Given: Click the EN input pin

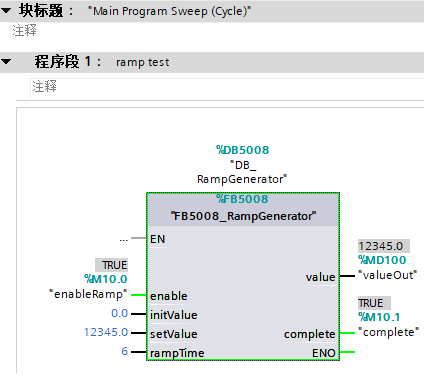Looking at the screenshot, I should pos(158,239).
